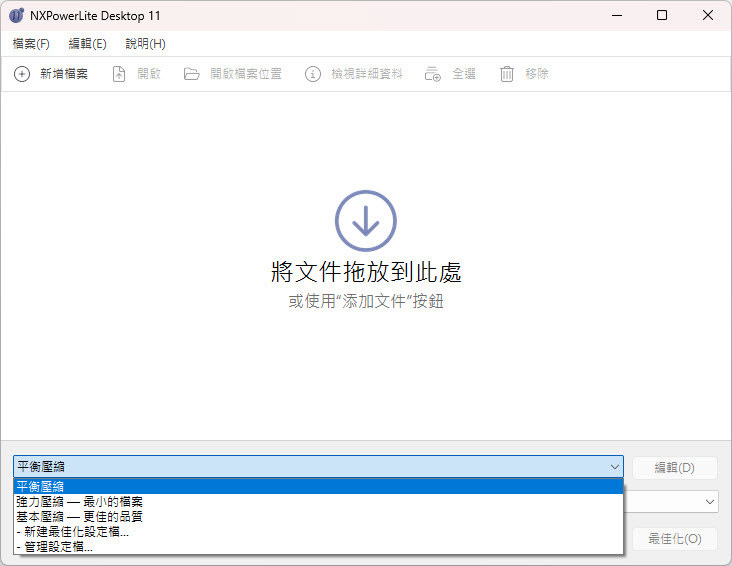
Task: Click the 移除 trash can icon
Action: pos(507,74)
